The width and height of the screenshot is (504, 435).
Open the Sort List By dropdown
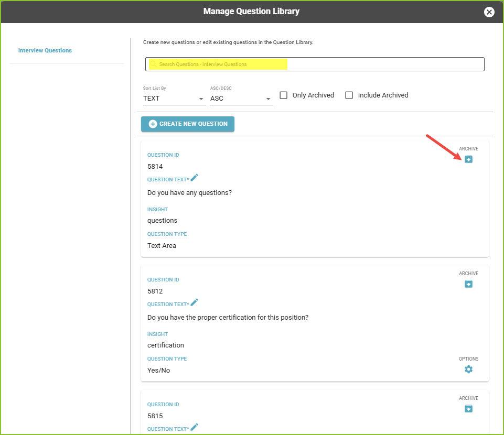coord(174,99)
